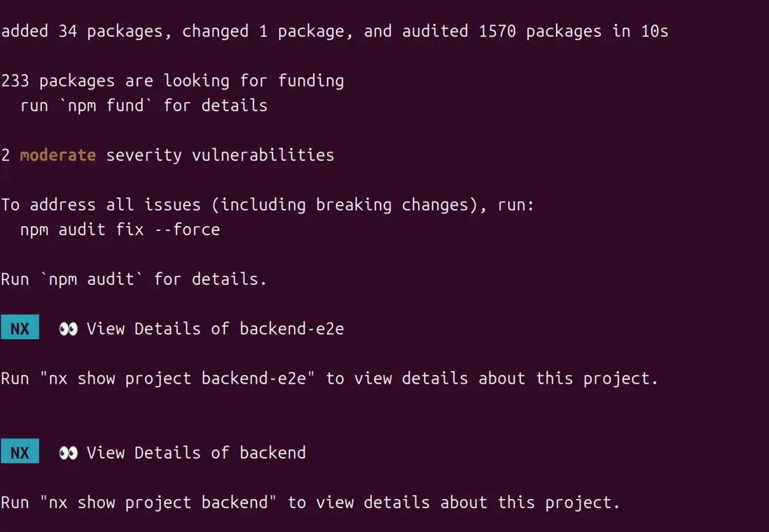This screenshot has width=769, height=532.
Task: Click the "npm fund" command text
Action: tap(106, 106)
